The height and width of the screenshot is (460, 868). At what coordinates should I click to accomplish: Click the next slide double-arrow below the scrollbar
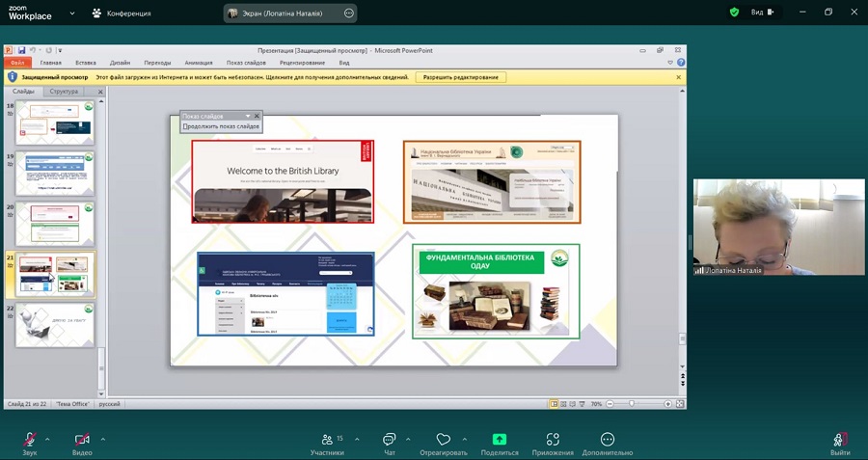(x=683, y=383)
